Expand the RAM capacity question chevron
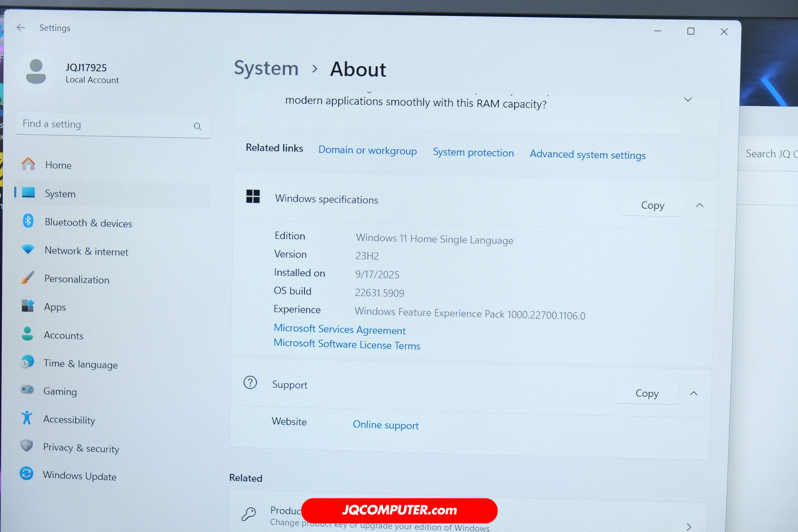The image size is (798, 532). point(688,99)
